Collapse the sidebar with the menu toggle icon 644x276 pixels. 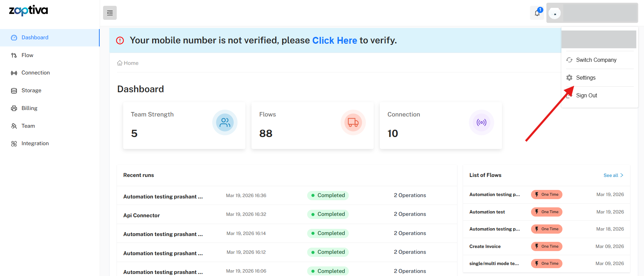coord(110,13)
